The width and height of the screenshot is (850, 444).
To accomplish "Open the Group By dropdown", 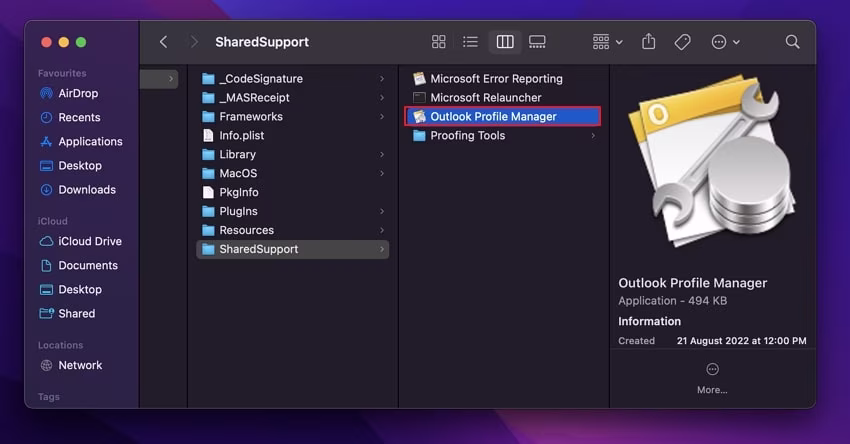I will pos(607,42).
